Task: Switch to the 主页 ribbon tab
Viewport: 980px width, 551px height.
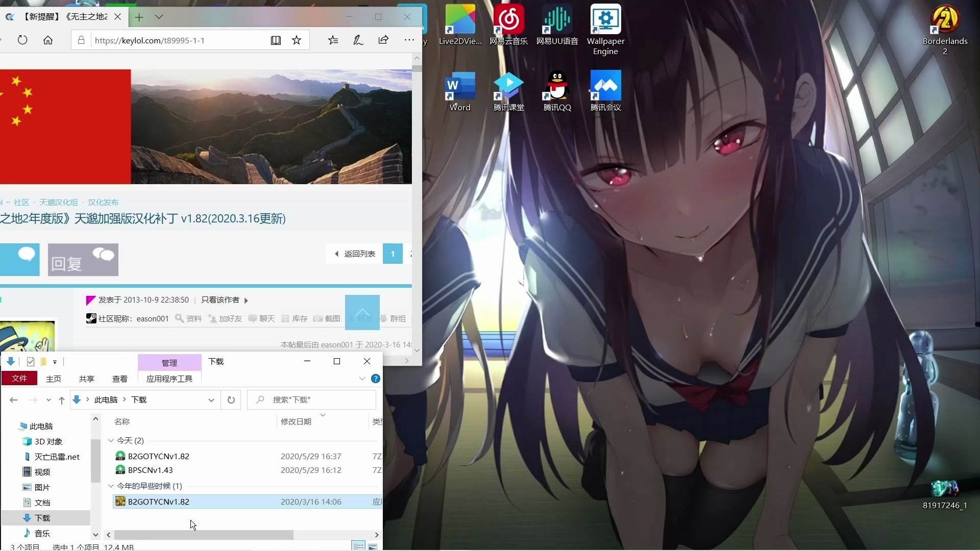Action: tap(54, 379)
